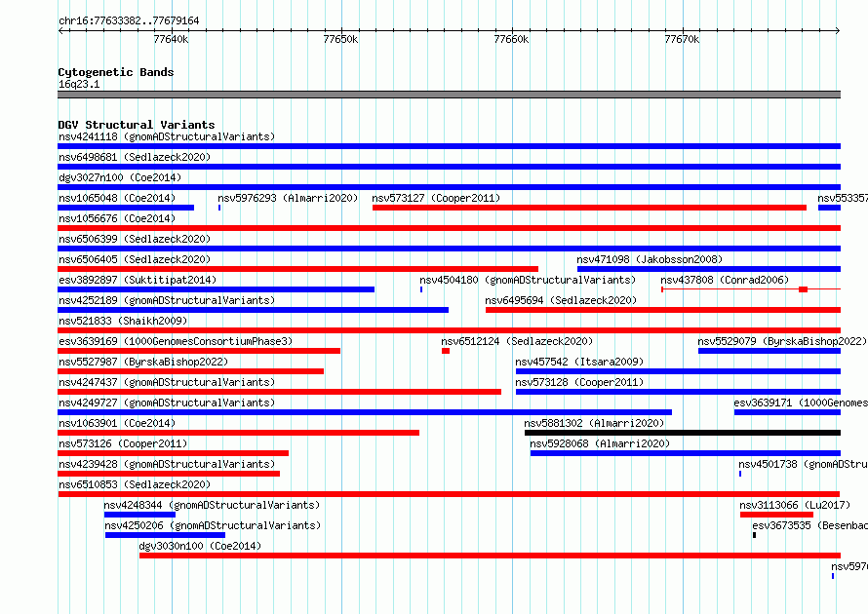The height and width of the screenshot is (614, 868).
Task: Open the nsv1056676 Coe2014 variant
Action: 117,218
